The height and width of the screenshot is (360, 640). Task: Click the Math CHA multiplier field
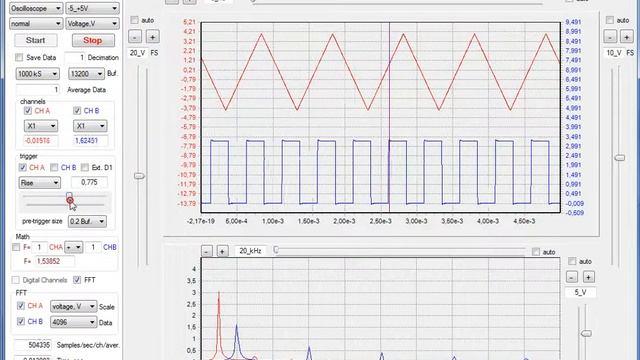(x=39, y=247)
